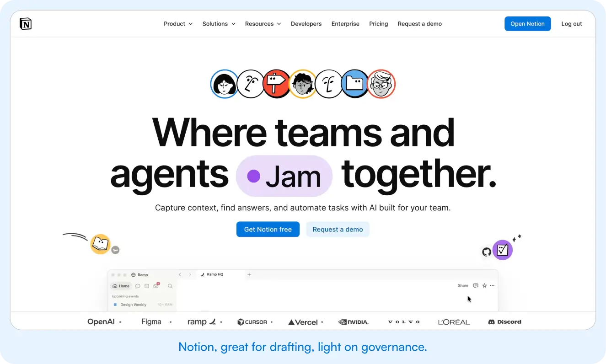Screen dimensions: 606x364
Task: Open the Resources dropdown menu
Action: [x=263, y=24]
